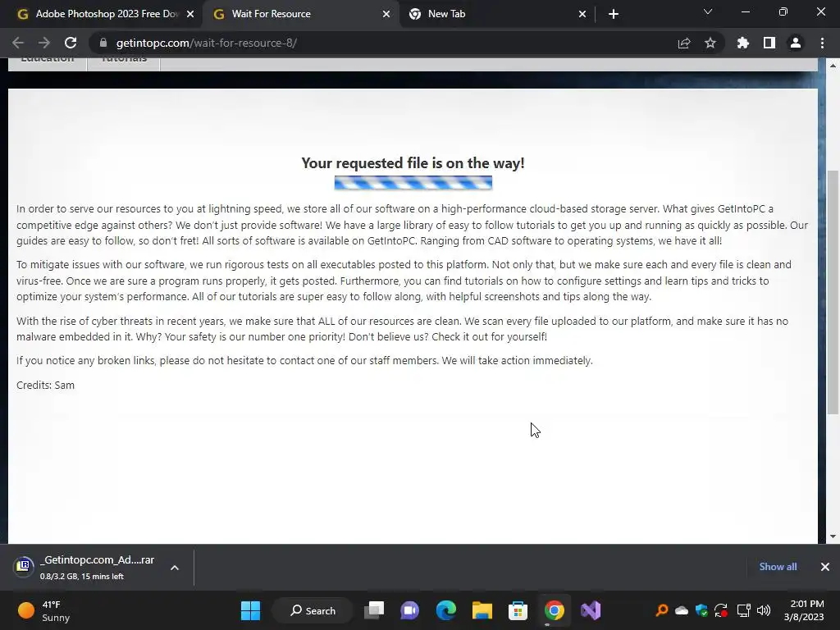The image size is (840, 630).
Task: Click the scrollbar down arrow
Action: click(x=833, y=536)
